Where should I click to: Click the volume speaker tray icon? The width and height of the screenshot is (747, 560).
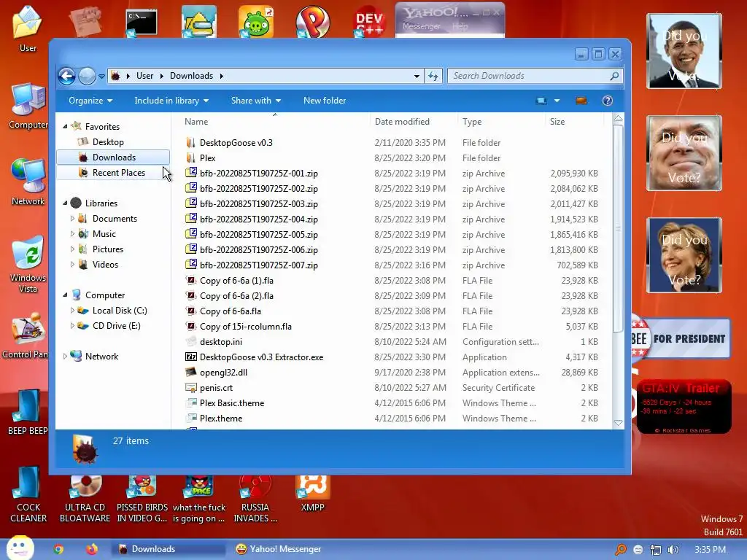(x=673, y=550)
